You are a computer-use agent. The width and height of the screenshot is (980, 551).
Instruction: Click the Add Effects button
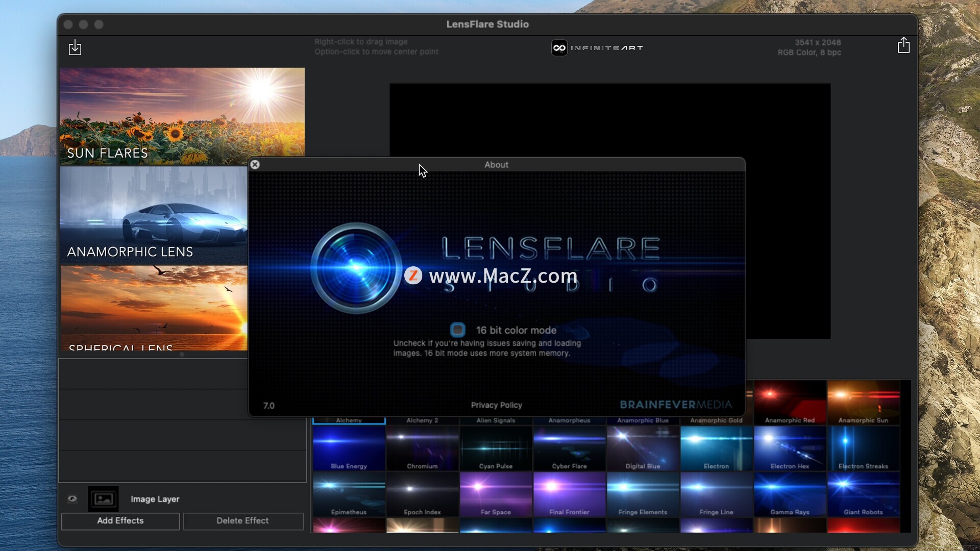(x=120, y=521)
